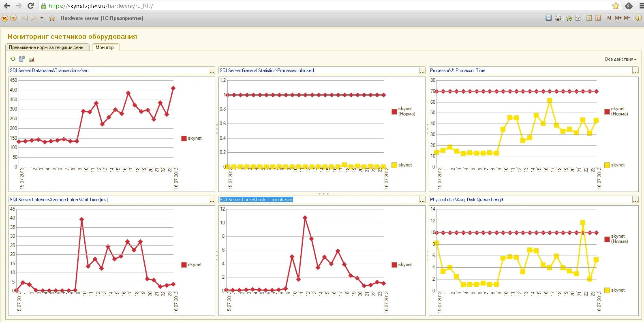Click the Physical disk\Avg. Disk Queue Length field
Viewport: 644px width, 322px height.
531,200
